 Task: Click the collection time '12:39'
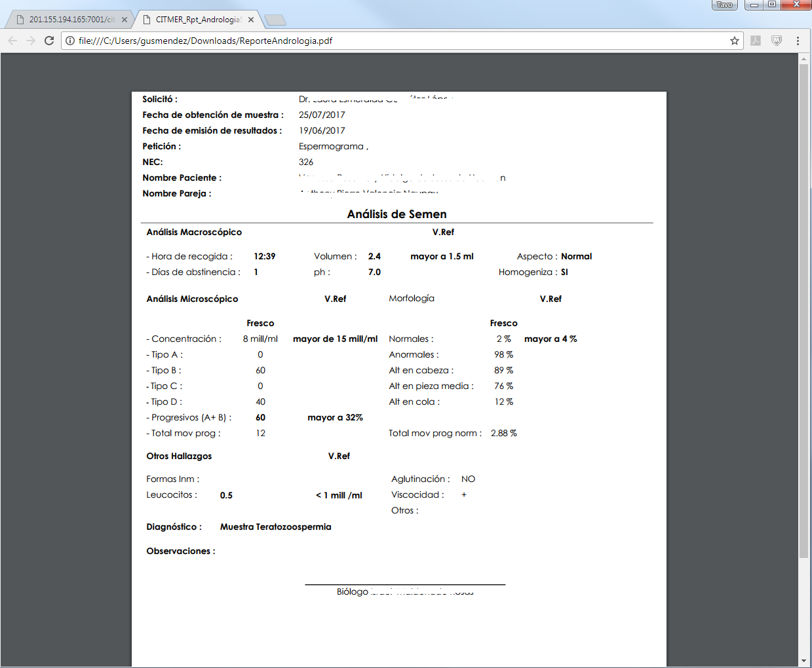(265, 256)
